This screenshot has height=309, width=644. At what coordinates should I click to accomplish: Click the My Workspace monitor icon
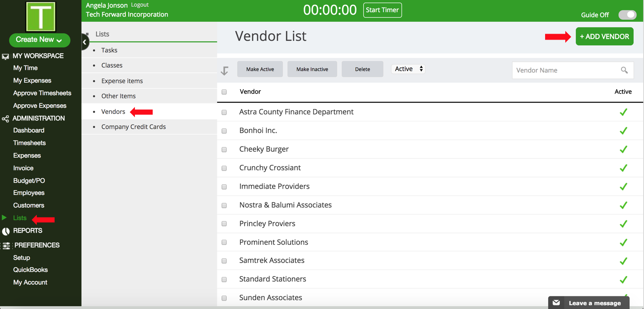point(6,56)
